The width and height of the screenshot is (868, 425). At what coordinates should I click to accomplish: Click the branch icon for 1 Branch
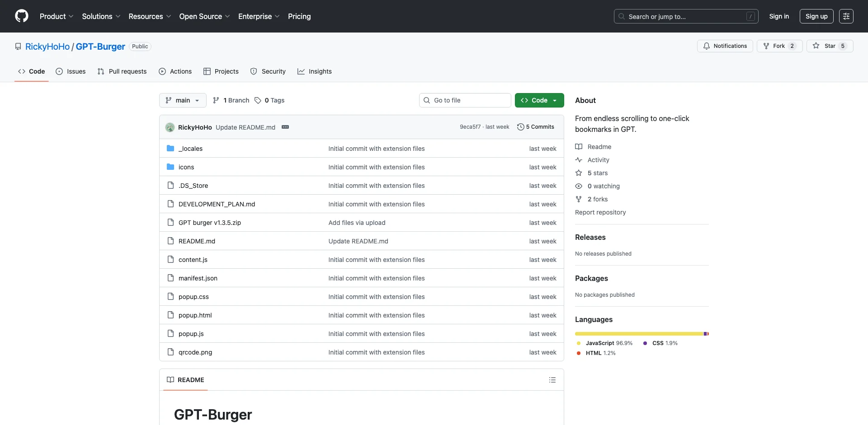click(x=216, y=100)
